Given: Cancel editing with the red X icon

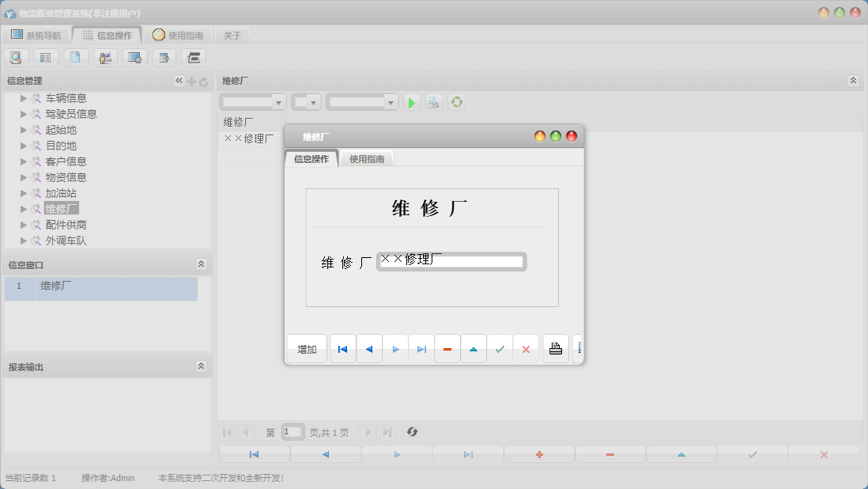Looking at the screenshot, I should pyautogui.click(x=526, y=348).
